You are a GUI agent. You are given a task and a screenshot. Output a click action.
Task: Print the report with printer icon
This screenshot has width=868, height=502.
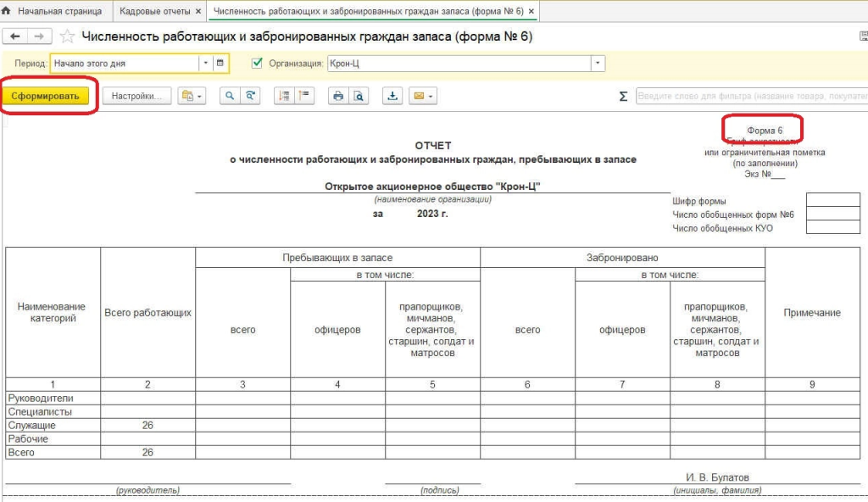[338, 96]
